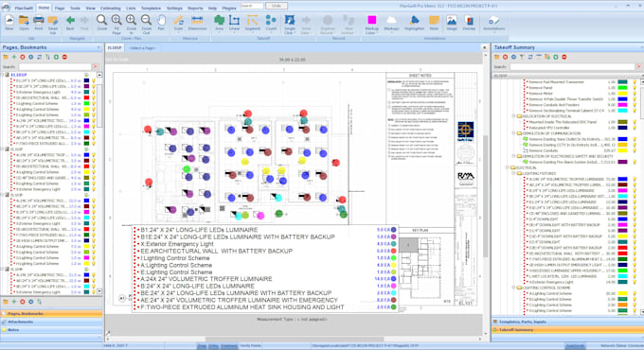The image size is (644, 350).
Task: Toggle light bulb for Remove Panel row
Action: [x=635, y=88]
